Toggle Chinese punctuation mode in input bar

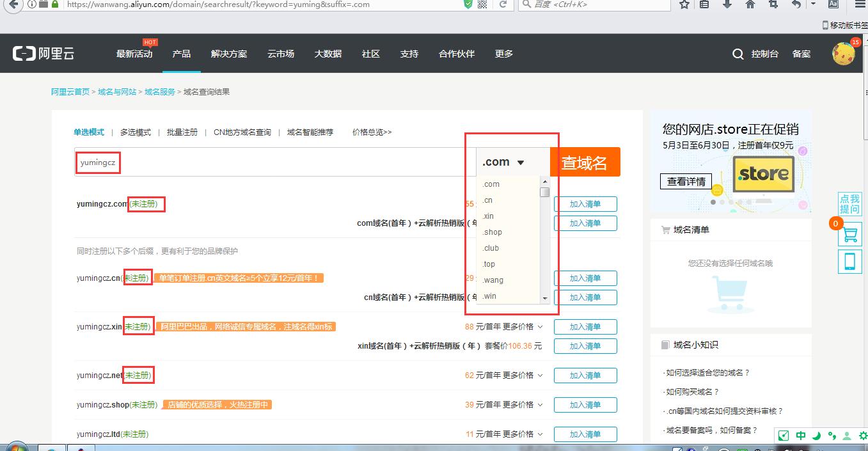click(x=832, y=435)
